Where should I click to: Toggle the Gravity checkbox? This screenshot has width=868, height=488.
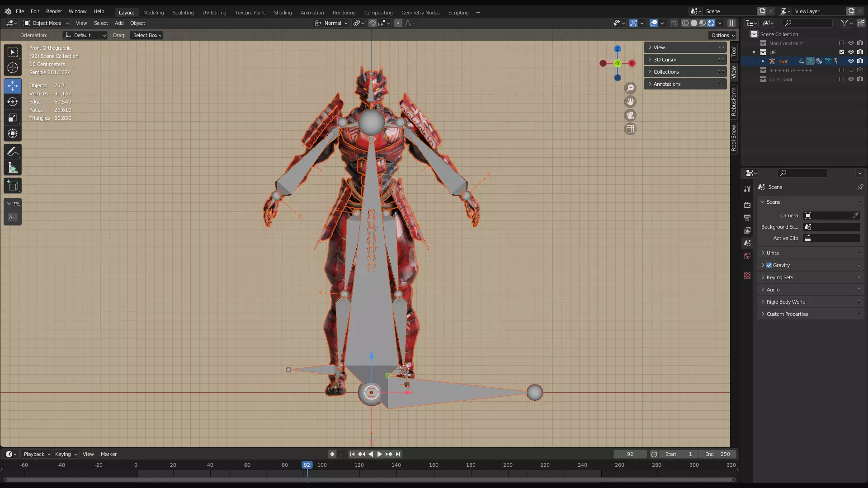(x=769, y=265)
